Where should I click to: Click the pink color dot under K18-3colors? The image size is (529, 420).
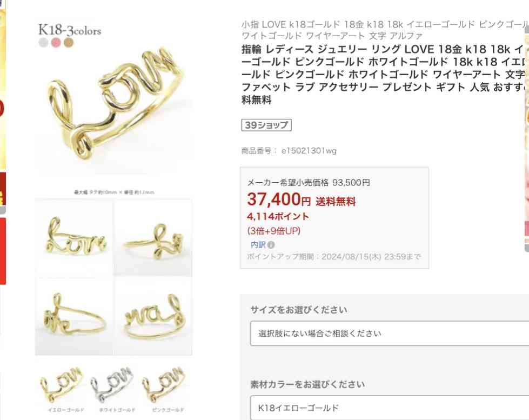[56, 43]
